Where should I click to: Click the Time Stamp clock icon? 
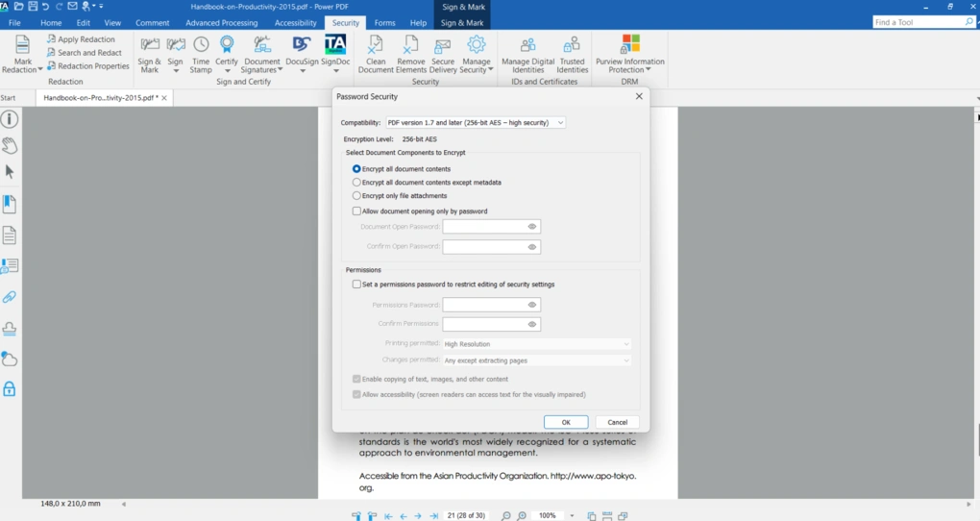click(201, 45)
